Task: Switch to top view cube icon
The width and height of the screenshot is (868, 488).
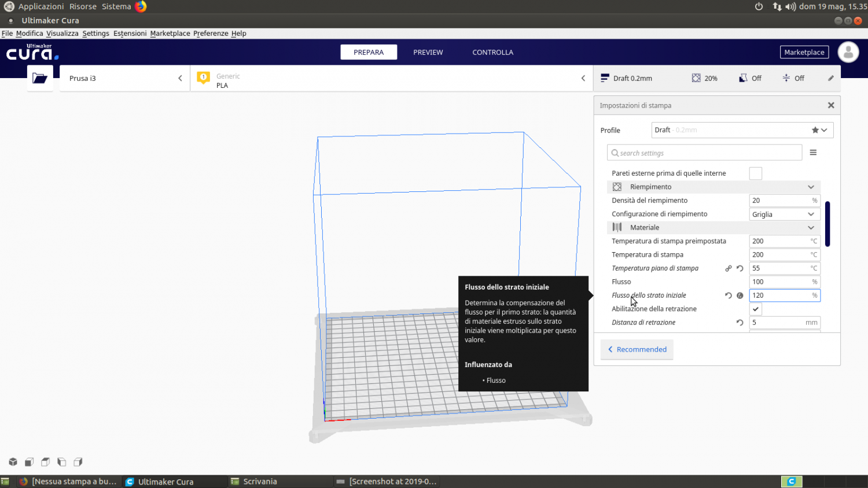Action: click(45, 462)
